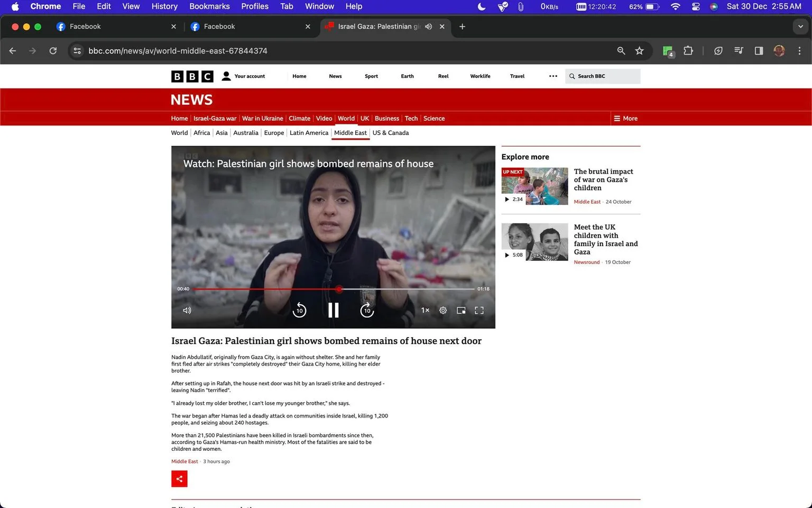The image size is (812, 508).
Task: Click the red share button
Action: pyautogui.click(x=179, y=479)
